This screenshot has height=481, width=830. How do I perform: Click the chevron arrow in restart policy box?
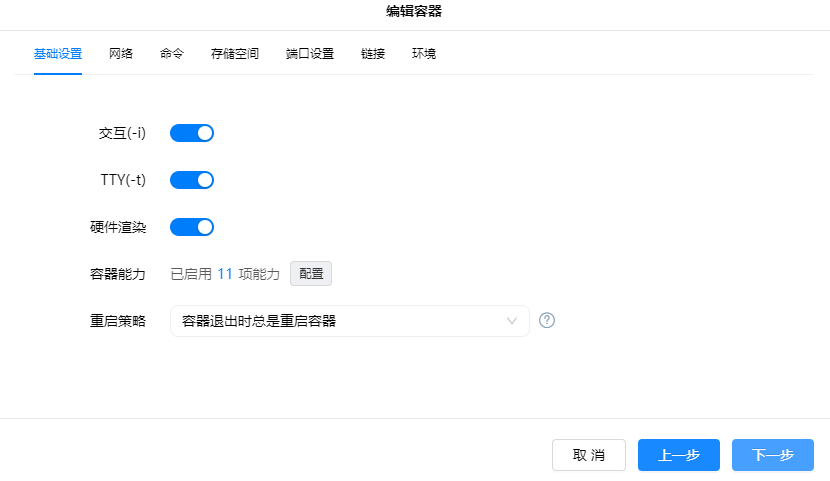(x=512, y=321)
